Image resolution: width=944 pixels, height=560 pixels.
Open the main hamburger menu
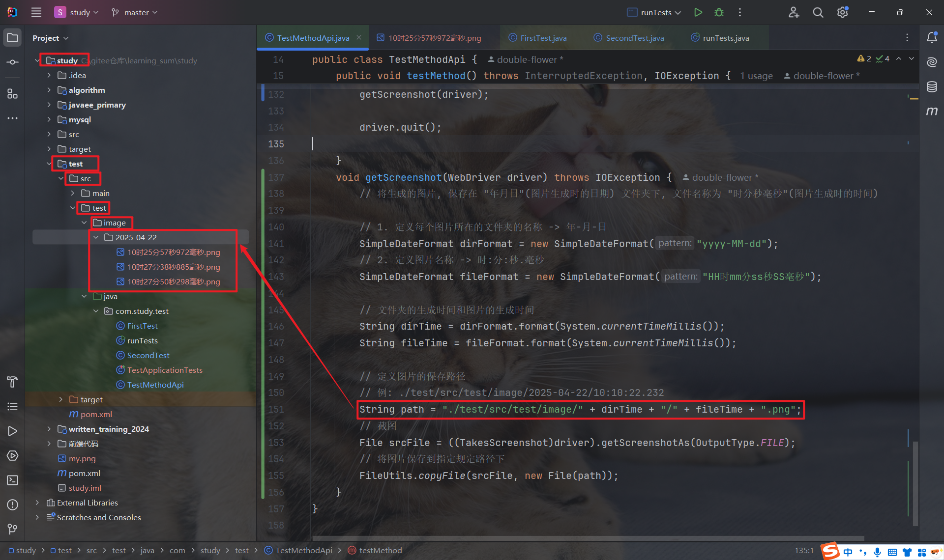tap(36, 12)
